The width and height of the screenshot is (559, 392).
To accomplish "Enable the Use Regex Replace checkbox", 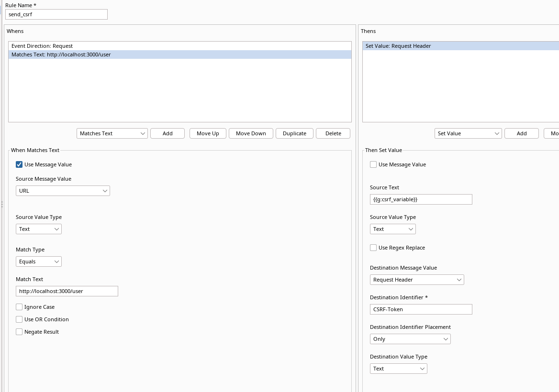I will pyautogui.click(x=373, y=247).
